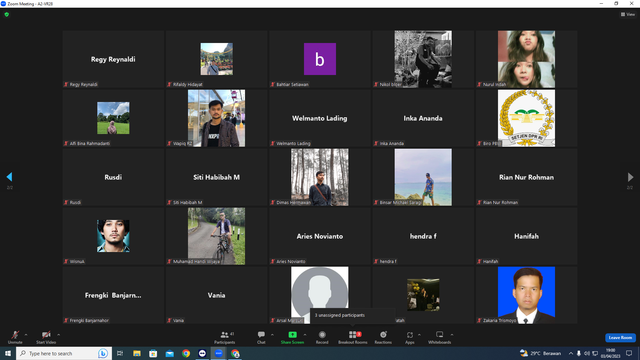The image size is (640, 360).
Task: Open the Windows Start menu
Action: coord(8,353)
